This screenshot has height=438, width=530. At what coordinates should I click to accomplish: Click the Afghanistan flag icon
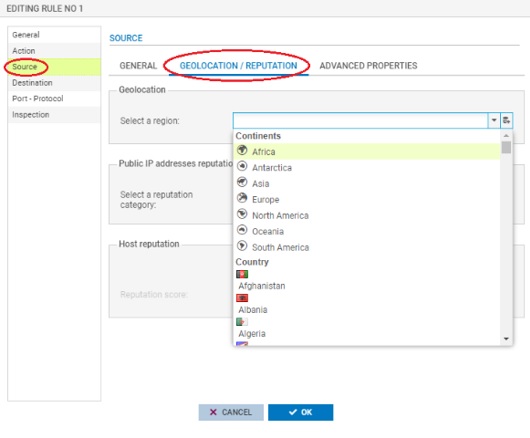(242, 274)
